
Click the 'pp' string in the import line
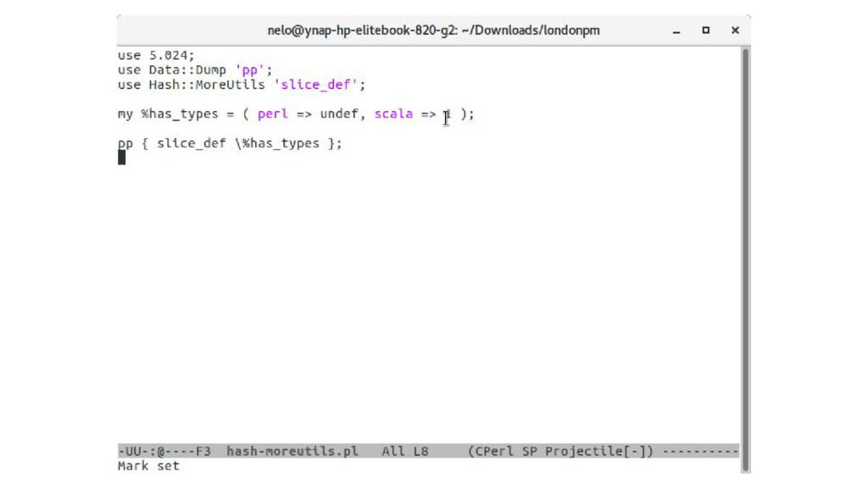[x=250, y=70]
